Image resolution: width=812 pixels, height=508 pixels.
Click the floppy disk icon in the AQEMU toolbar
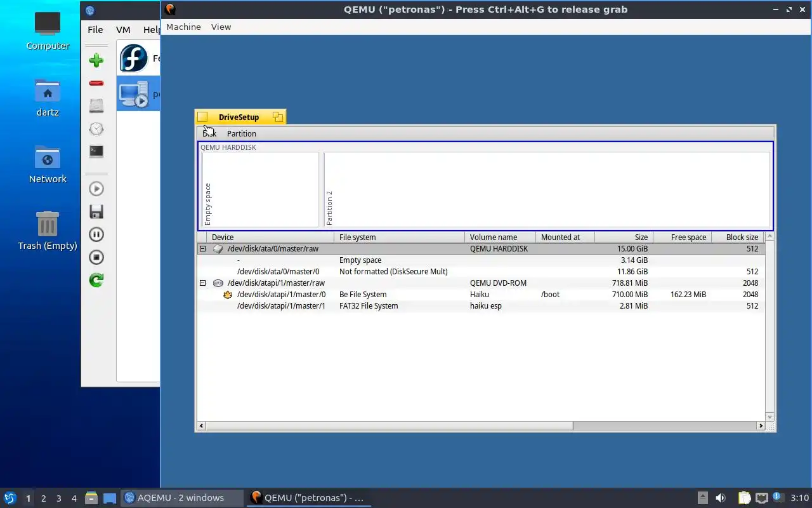pos(96,211)
